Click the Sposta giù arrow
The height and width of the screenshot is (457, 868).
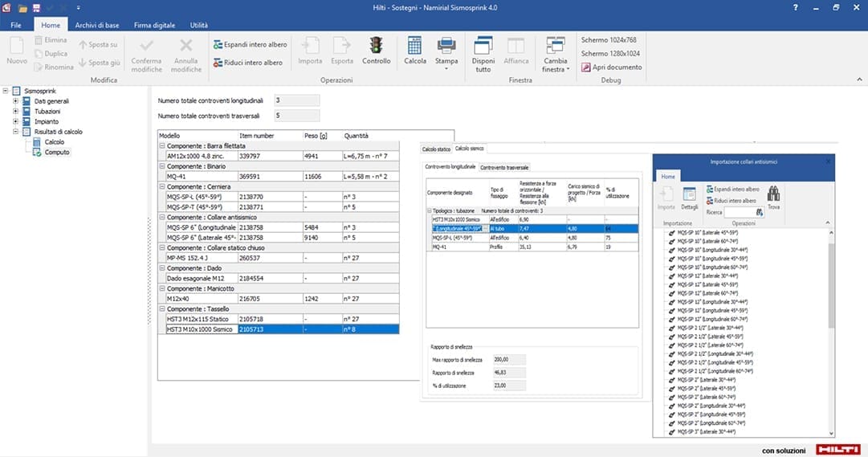pos(82,63)
